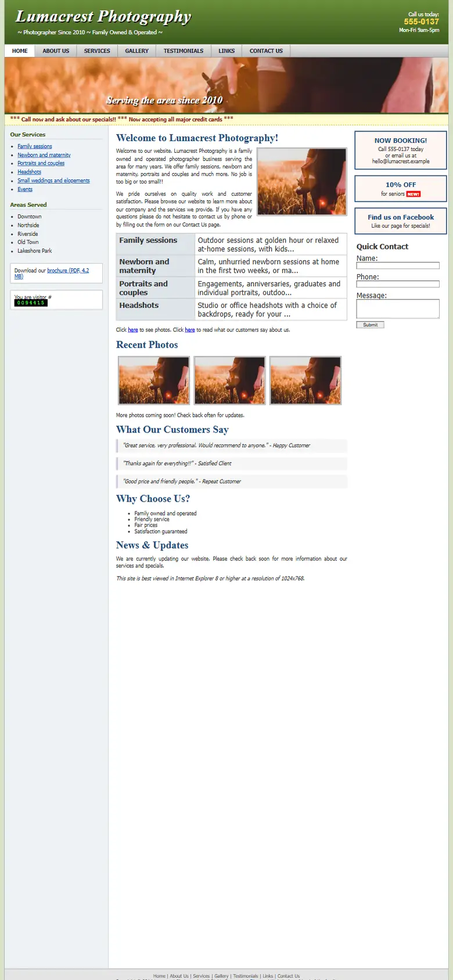Click the 10% OFF promo box
453x980 pixels.
(401, 189)
